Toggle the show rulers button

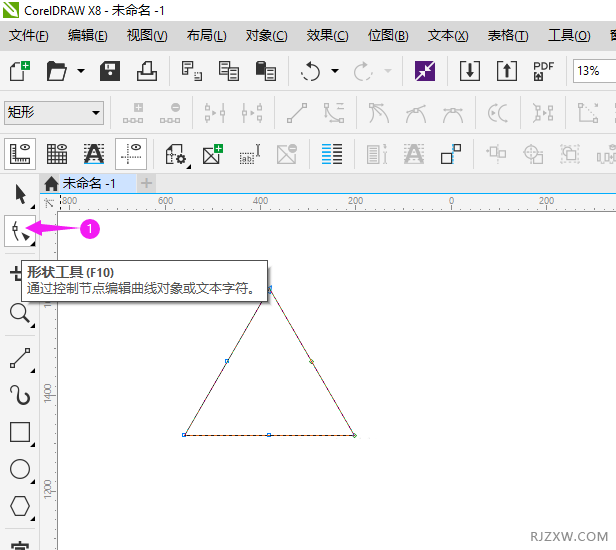coord(19,154)
